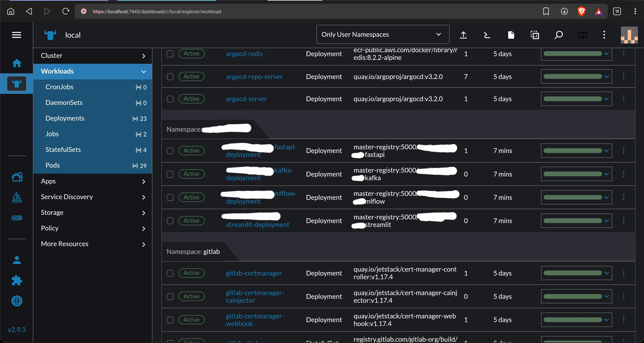This screenshot has height=343, width=644.
Task: Select the argocd-repo-server row checkbox
Action: (x=170, y=77)
